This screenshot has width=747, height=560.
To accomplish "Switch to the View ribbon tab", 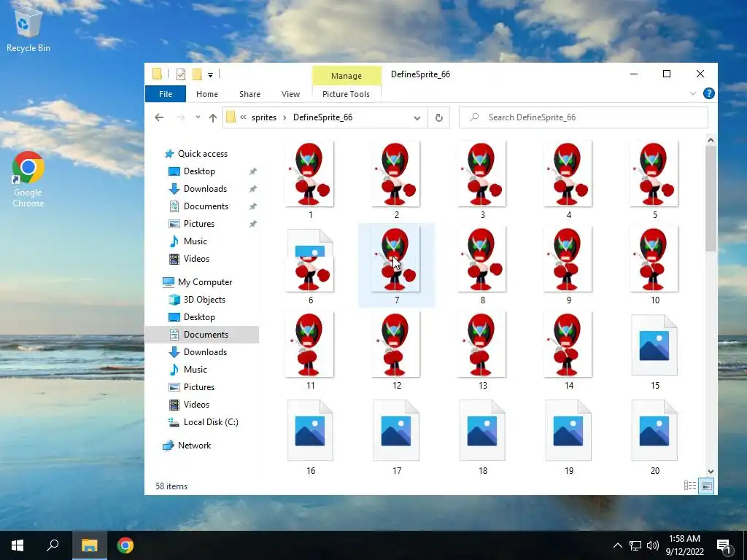I will click(x=290, y=94).
